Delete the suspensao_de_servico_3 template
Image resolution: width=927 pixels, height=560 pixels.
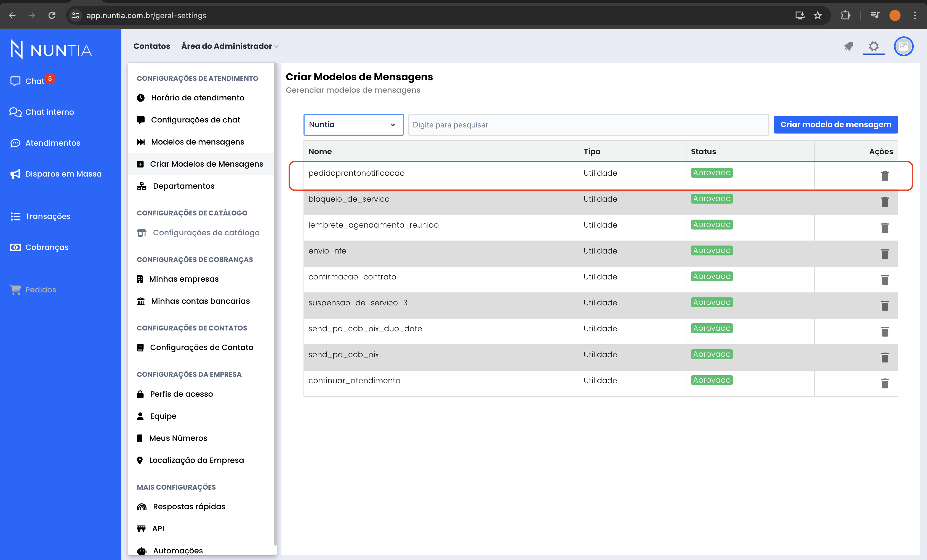click(885, 305)
